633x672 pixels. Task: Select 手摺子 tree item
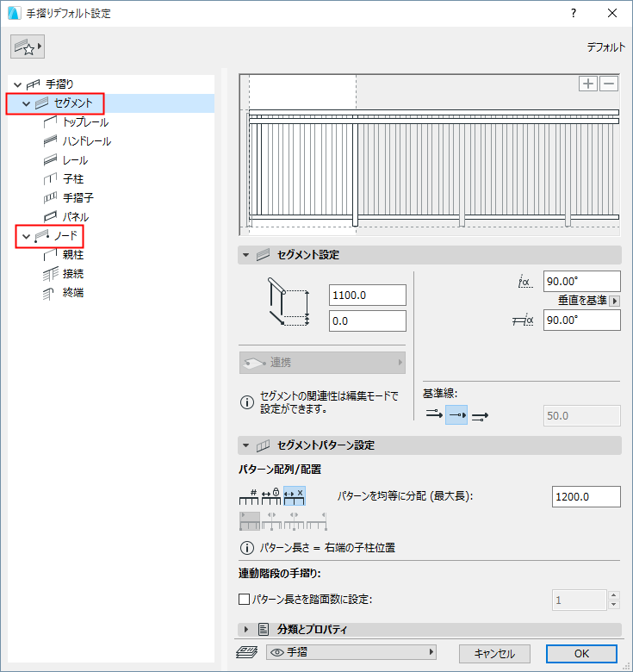(78, 197)
